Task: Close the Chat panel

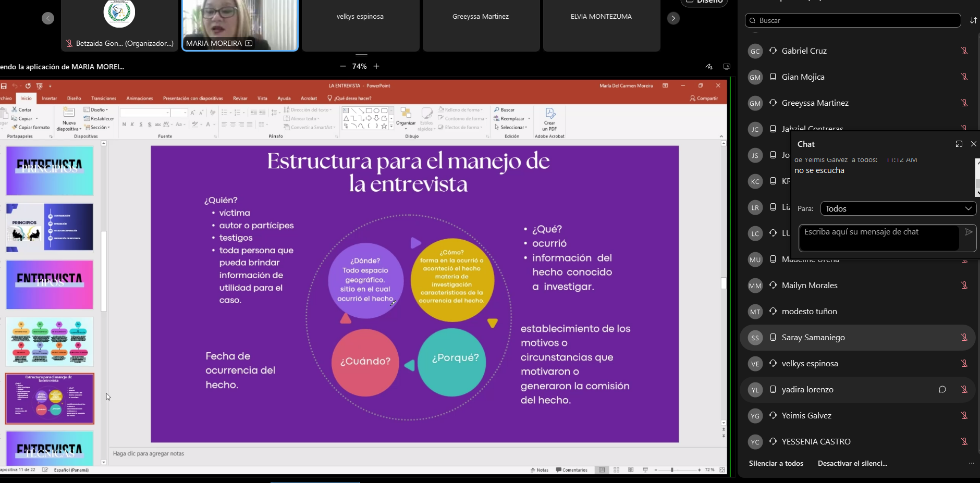Action: tap(973, 144)
